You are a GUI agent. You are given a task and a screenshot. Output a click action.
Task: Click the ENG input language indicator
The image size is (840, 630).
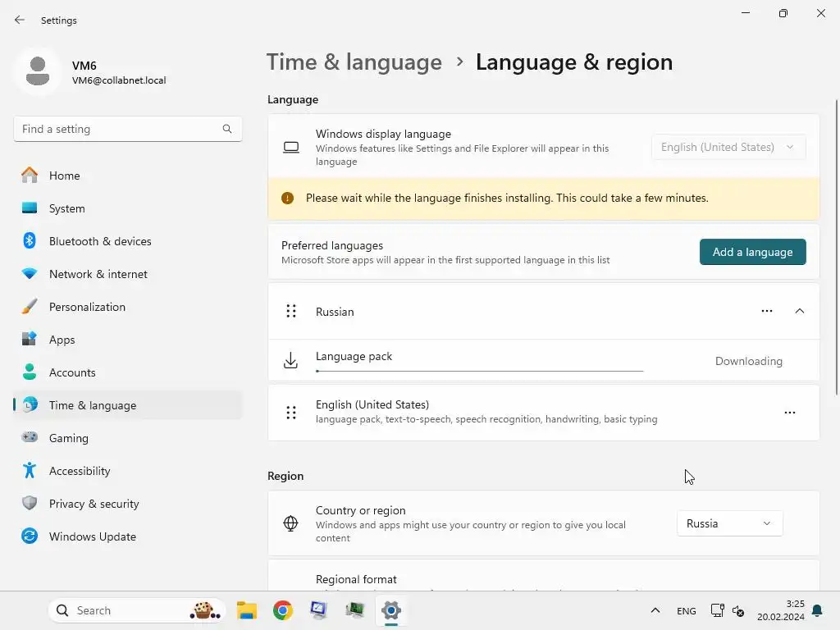click(x=687, y=610)
